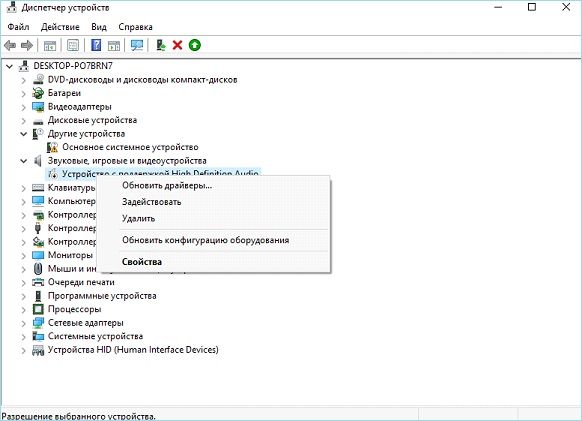Open the Действие menu
This screenshot has height=421, width=582.
pyautogui.click(x=60, y=27)
